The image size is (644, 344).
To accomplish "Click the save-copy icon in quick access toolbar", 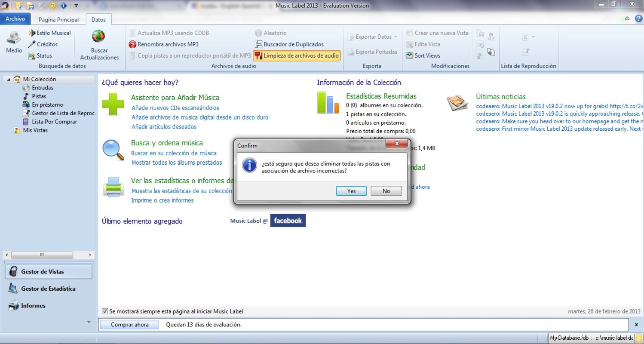I will pyautogui.click(x=30, y=6).
